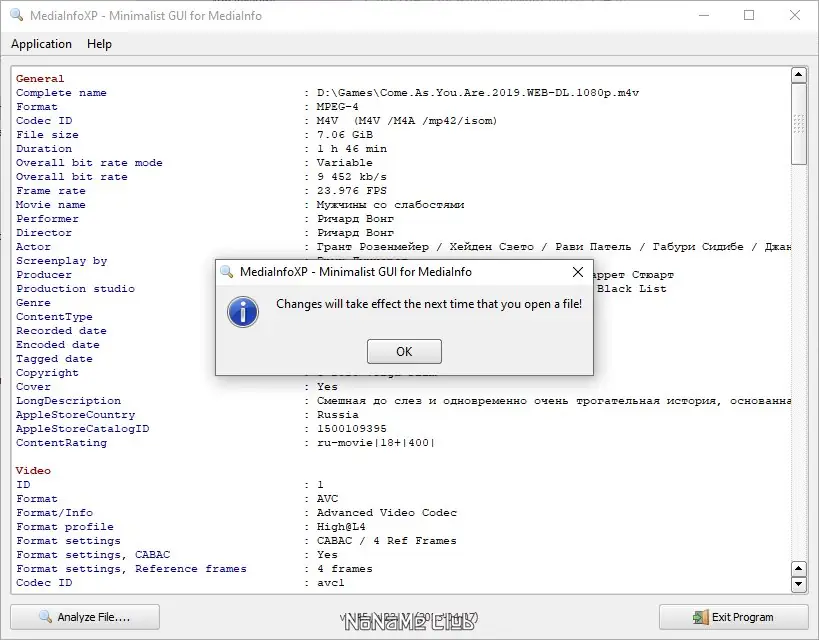Click the magnifier icon on the Analyze File button

pyautogui.click(x=45, y=617)
